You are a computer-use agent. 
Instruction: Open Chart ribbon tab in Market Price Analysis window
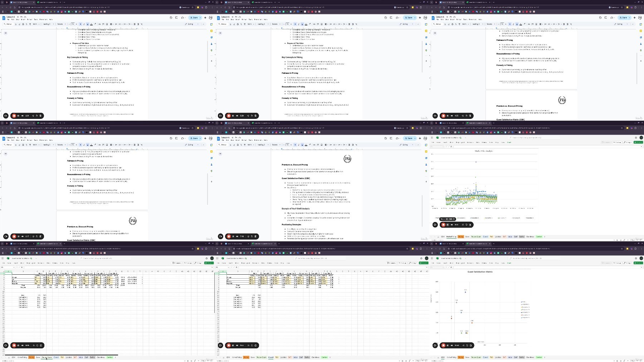(x=509, y=142)
